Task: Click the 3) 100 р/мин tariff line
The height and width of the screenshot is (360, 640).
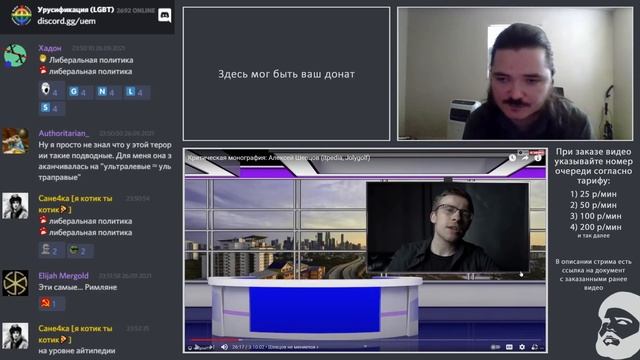Action: 596,216
